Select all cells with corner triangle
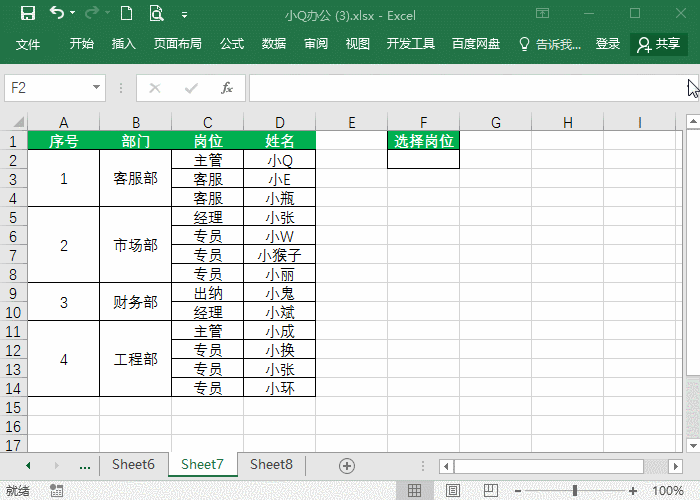Image resolution: width=700 pixels, height=500 pixels. [x=18, y=122]
